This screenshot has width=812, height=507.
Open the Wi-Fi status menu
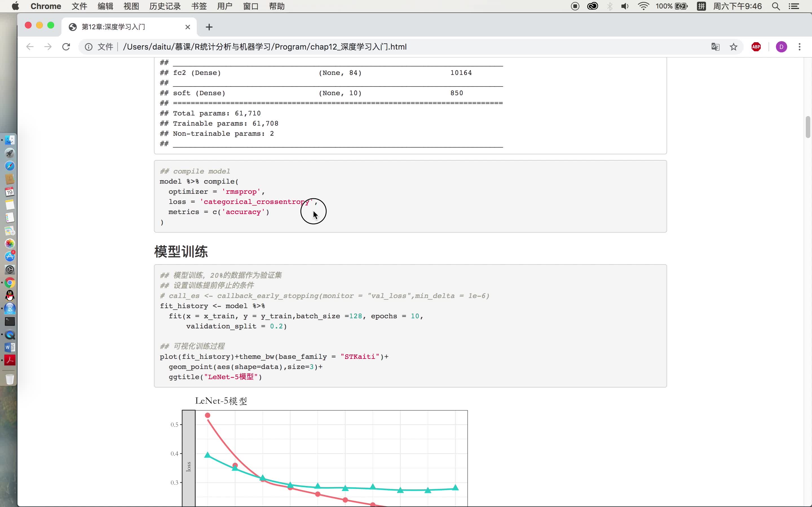tap(643, 6)
